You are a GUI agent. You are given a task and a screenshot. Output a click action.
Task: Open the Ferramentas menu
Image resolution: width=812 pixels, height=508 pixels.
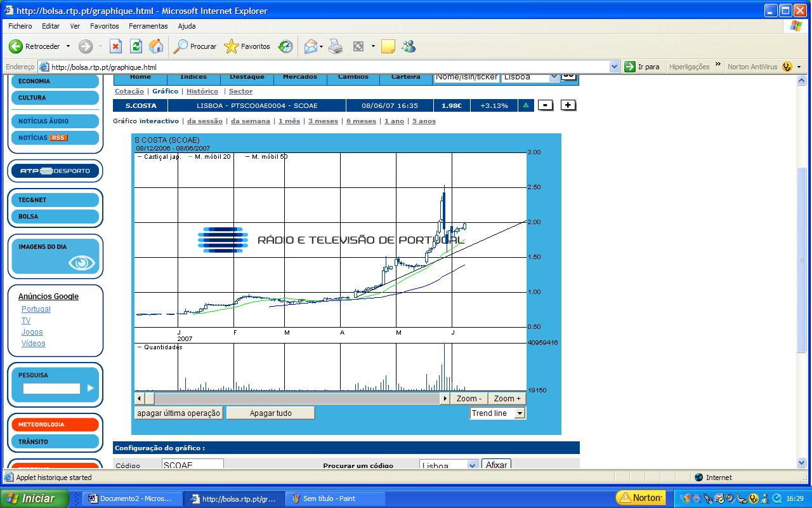(148, 26)
